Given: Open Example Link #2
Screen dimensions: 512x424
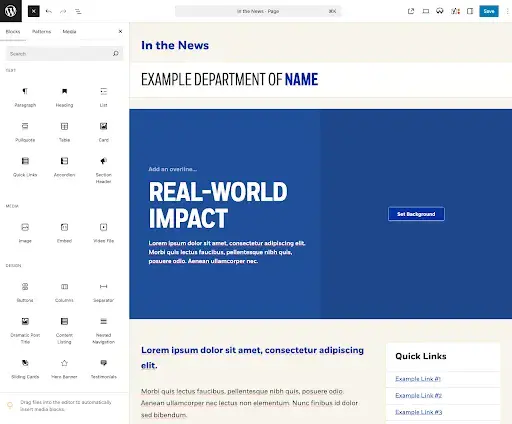Looking at the screenshot, I should (x=418, y=395).
